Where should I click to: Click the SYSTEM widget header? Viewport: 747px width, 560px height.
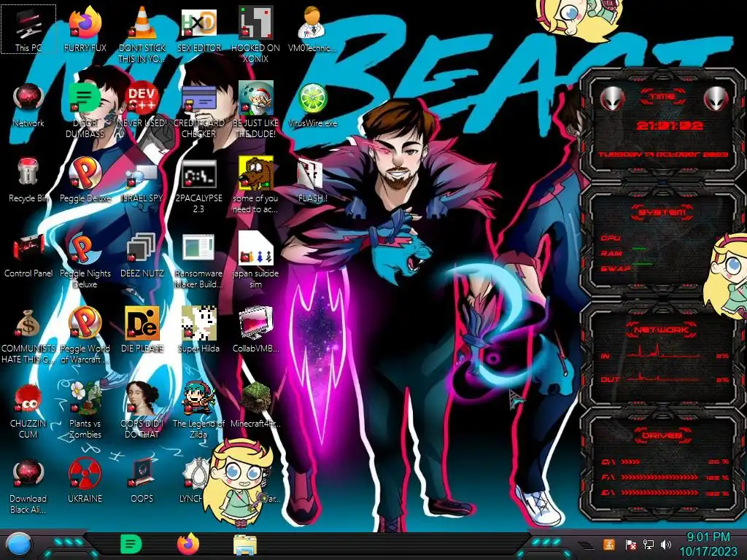(x=662, y=212)
